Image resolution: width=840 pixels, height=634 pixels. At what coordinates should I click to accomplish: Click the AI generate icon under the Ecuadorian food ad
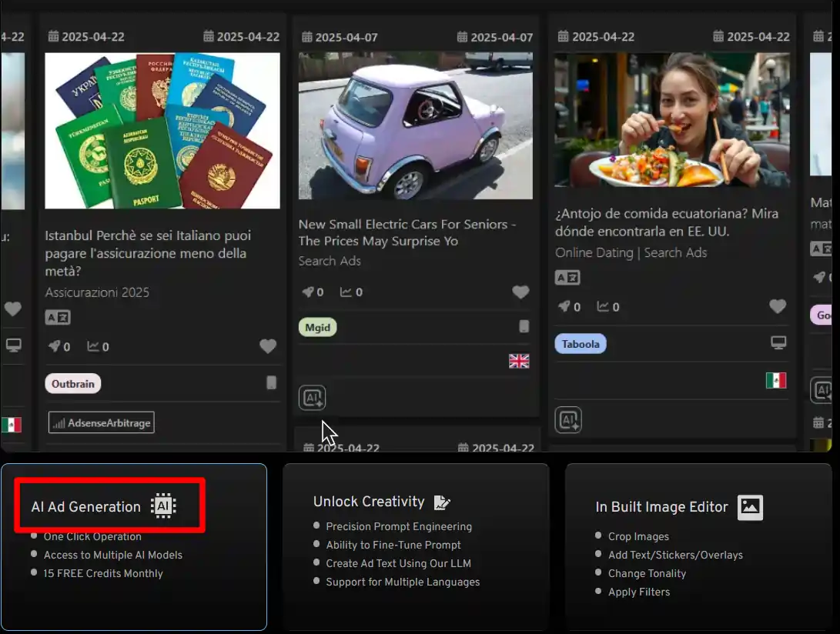[568, 420]
